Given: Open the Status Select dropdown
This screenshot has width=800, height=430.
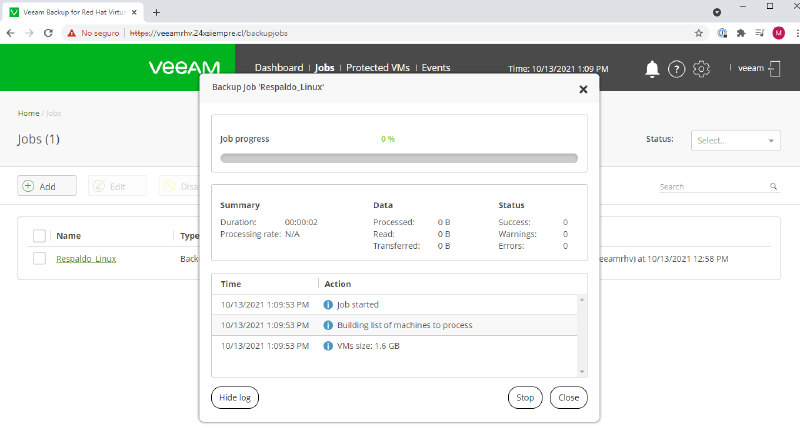Looking at the screenshot, I should point(735,140).
